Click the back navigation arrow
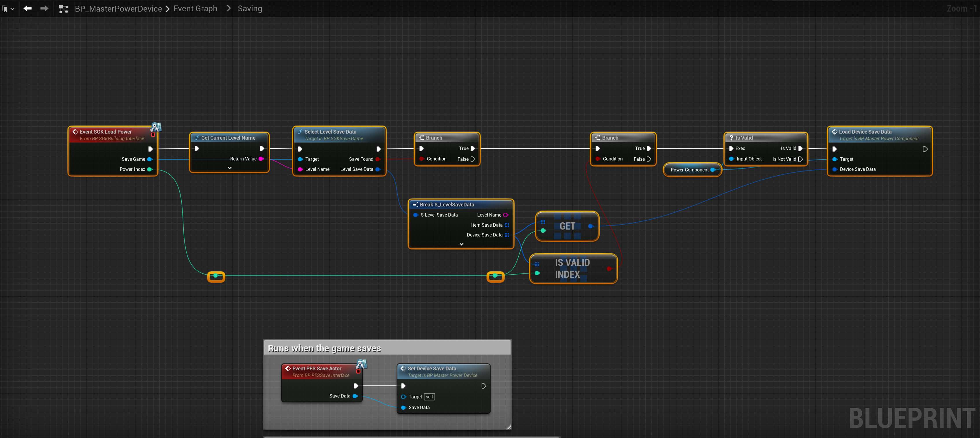 pos(27,8)
